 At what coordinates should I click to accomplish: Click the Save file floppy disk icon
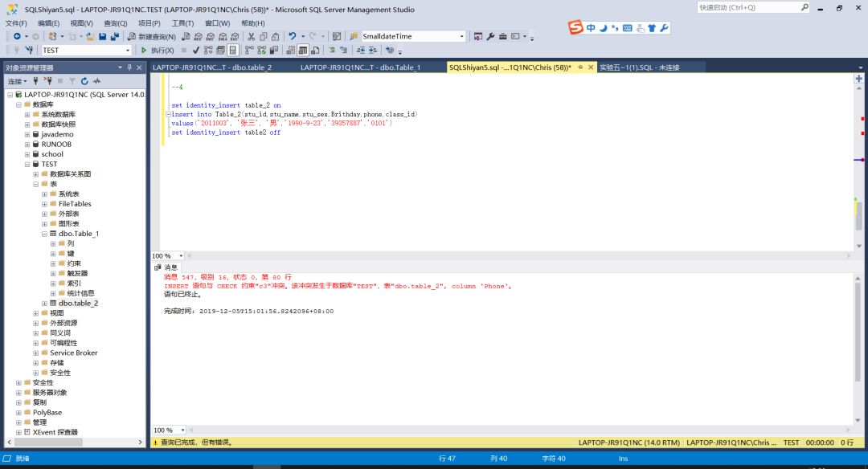click(x=103, y=37)
